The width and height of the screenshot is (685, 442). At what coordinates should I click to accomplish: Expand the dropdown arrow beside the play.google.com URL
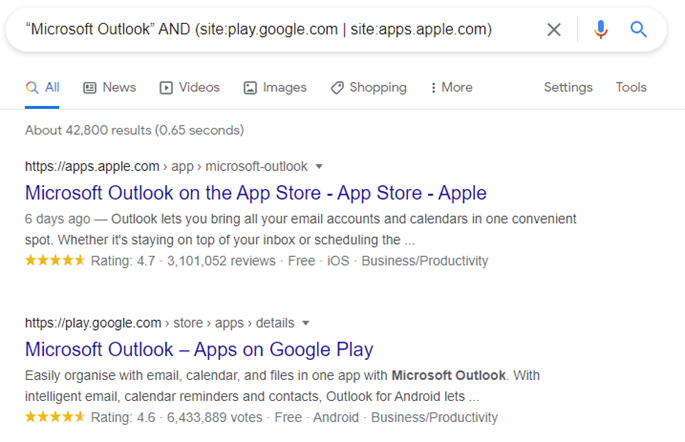coord(306,323)
